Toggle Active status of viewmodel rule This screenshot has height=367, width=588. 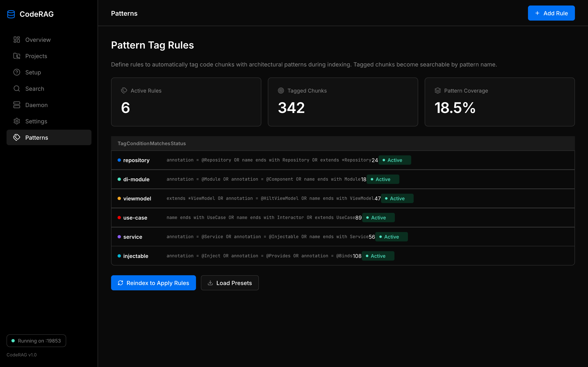pyautogui.click(x=397, y=199)
